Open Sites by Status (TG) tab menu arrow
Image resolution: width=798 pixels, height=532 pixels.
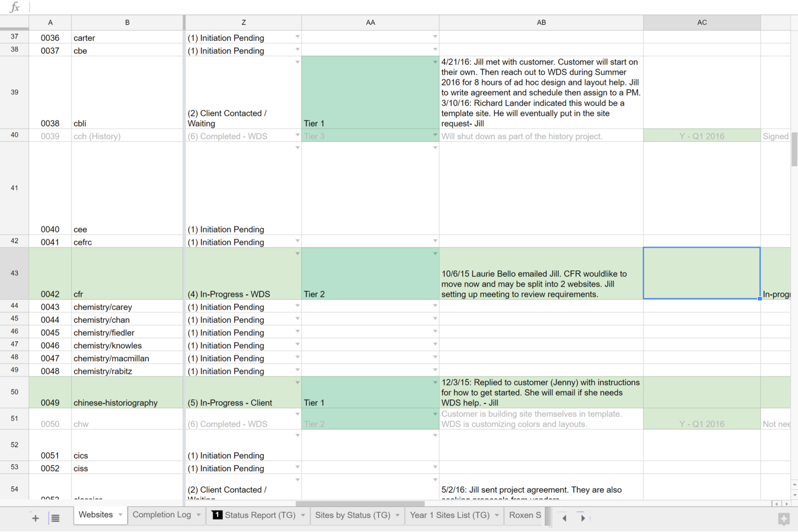tap(398, 515)
